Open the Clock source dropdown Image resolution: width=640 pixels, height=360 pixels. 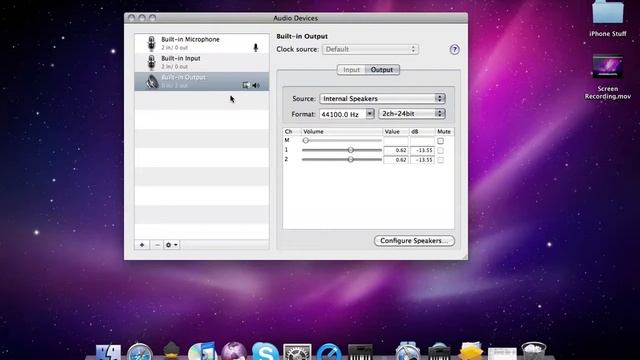click(x=370, y=49)
